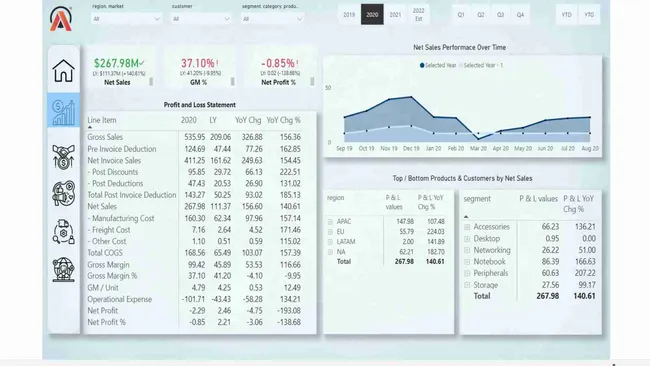Select the Operational Expense row
Image resolution: width=650 pixels, height=366 pixels.
[x=194, y=299]
